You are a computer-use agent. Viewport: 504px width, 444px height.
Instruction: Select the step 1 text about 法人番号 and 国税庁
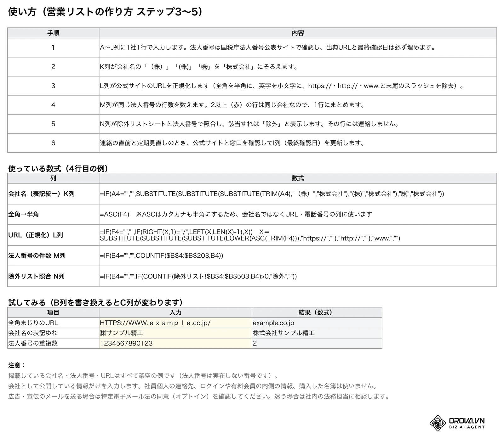click(268, 48)
